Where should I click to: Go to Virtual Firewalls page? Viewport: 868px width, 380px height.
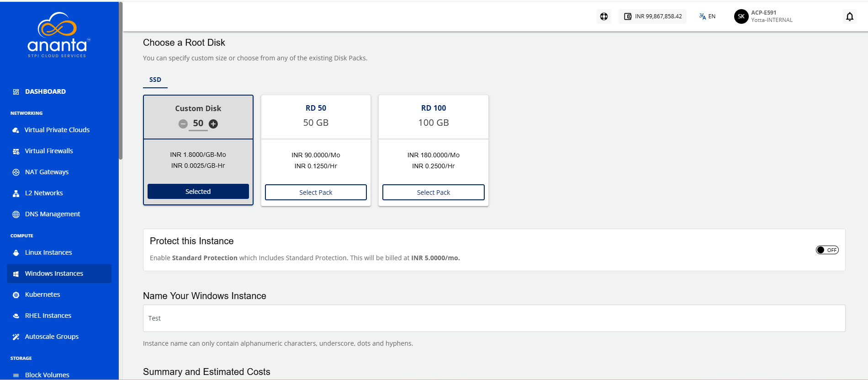[49, 151]
